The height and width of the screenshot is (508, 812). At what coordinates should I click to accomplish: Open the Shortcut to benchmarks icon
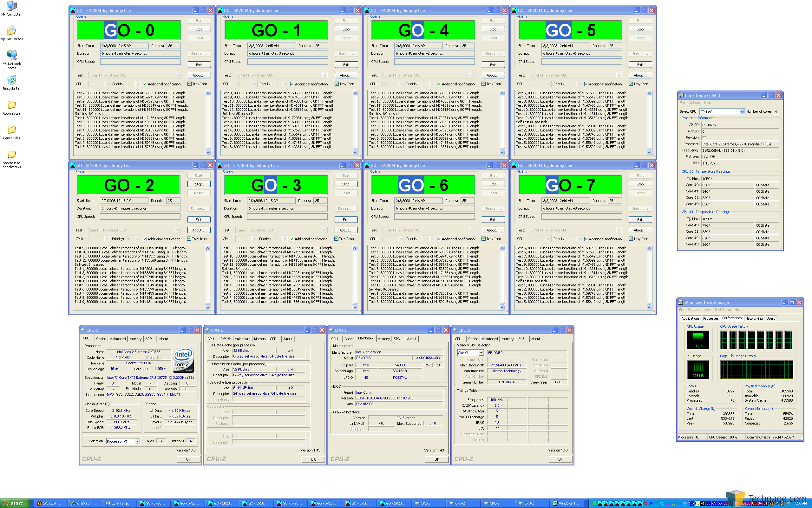11,160
